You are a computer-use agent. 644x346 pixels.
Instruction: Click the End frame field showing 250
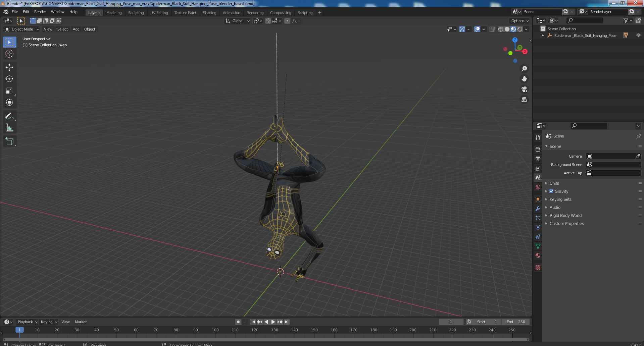coord(516,322)
